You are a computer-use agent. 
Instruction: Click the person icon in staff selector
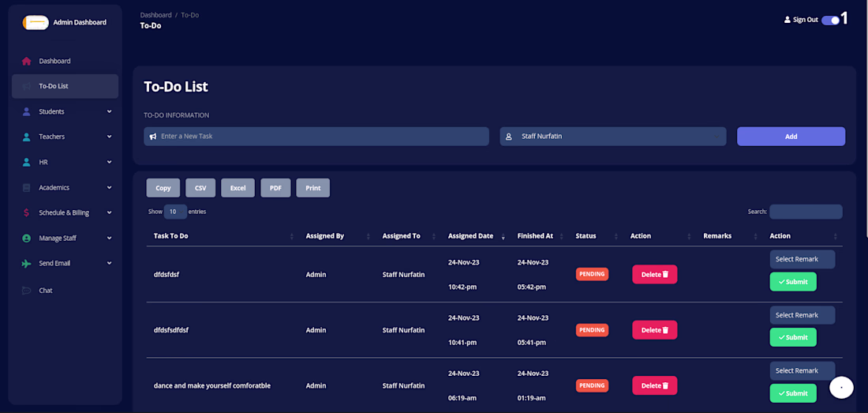(509, 136)
